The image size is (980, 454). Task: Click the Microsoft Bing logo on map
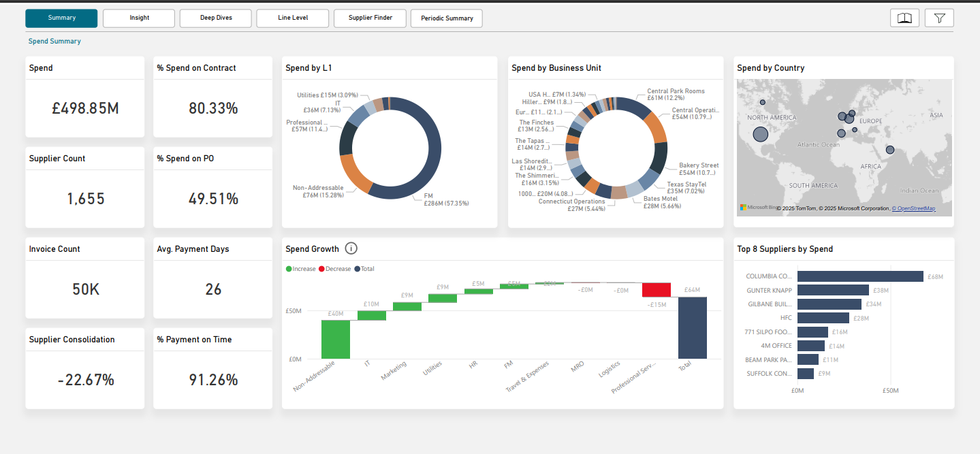[x=758, y=208]
